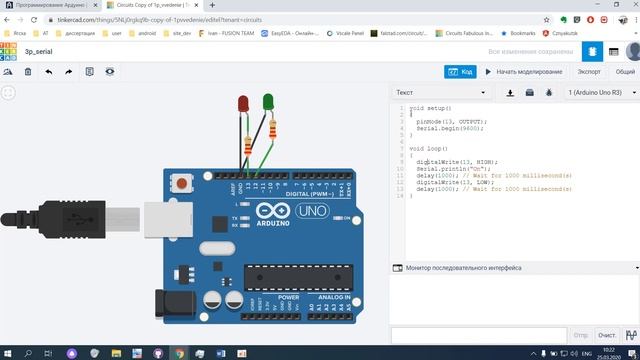
Task: Close the Circuits Copy of 1p_vvedenie tab
Action: [196, 5]
